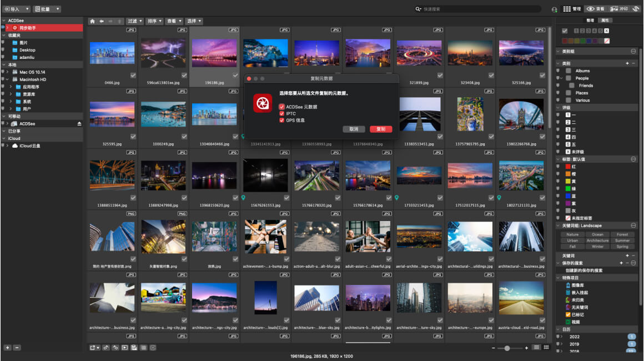
Task: Click minus button at bottom of sidebar
Action: (x=17, y=348)
